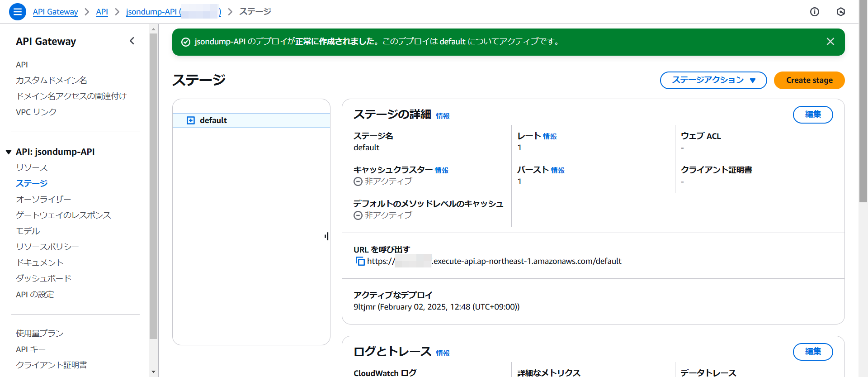
Task: Edit the ステージの詳細 section
Action: 812,115
